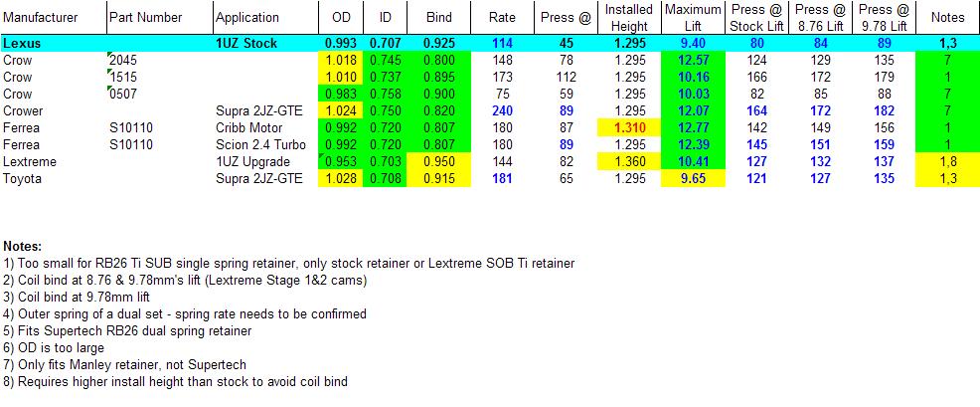The height and width of the screenshot is (407, 980).
Task: Click the 0.953 OD cell
Action: (x=340, y=162)
